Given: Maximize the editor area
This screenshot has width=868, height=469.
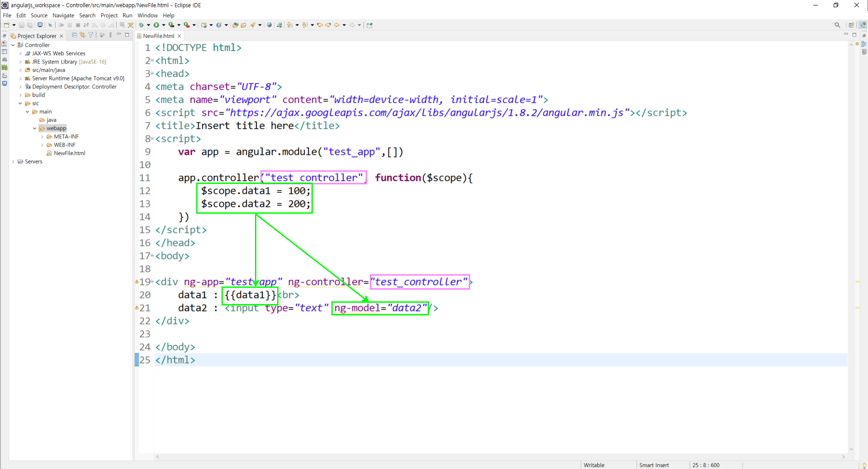Looking at the screenshot, I should click(854, 35).
